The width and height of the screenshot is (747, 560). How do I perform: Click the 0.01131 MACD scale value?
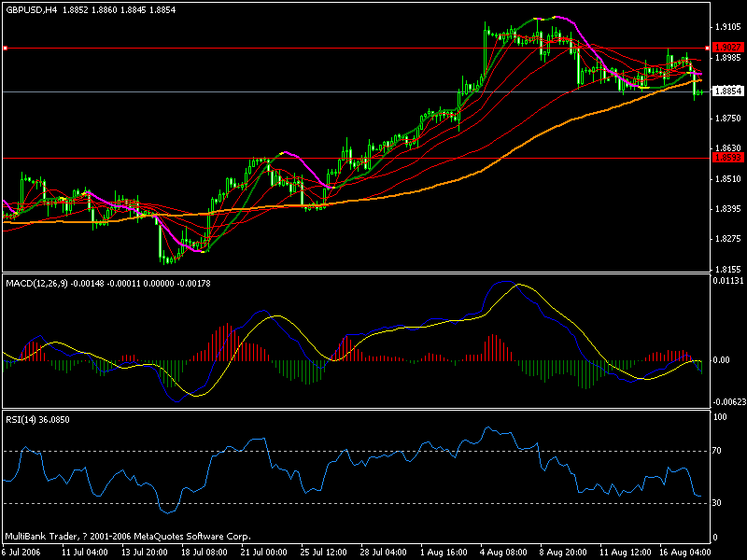728,281
